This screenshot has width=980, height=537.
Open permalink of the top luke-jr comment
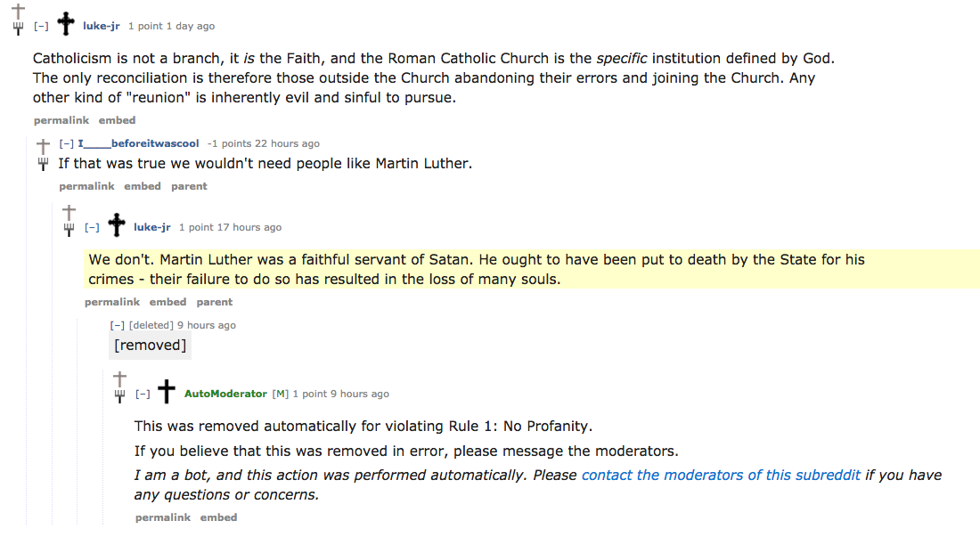point(61,120)
